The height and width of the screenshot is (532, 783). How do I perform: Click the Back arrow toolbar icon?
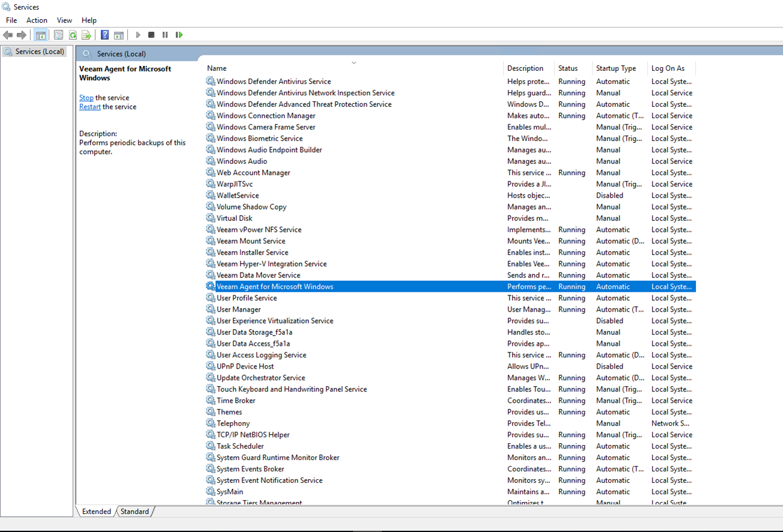tap(8, 35)
